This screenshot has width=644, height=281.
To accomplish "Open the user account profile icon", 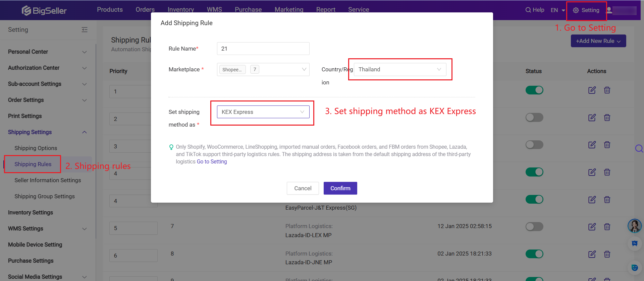I will (x=609, y=10).
